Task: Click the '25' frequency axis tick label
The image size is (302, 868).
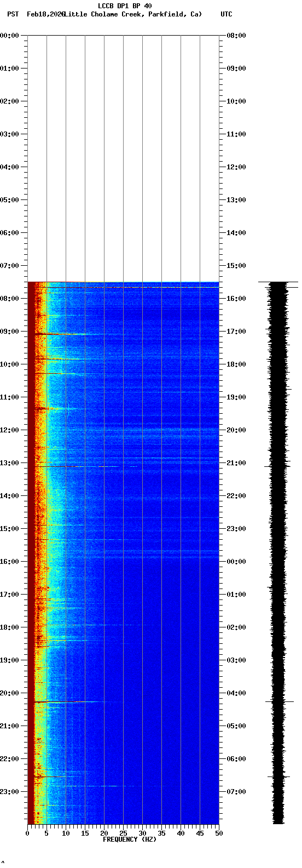Action: [x=123, y=833]
